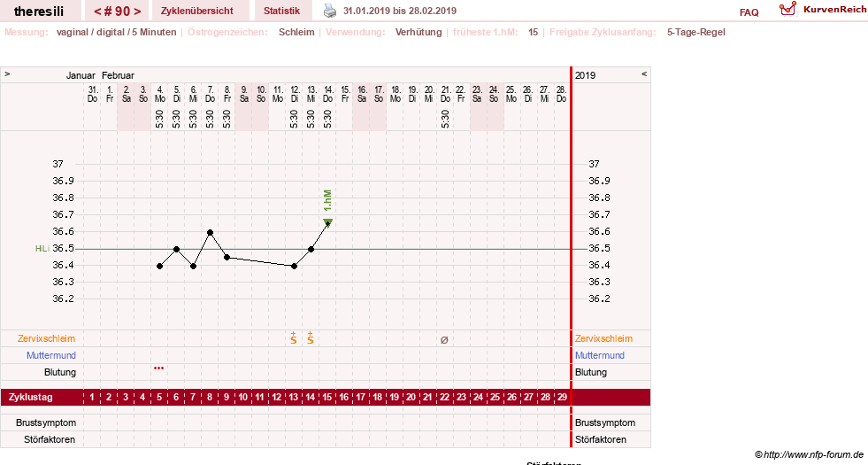868x465 pixels.
Task: Open the Zyklenübersicht tab
Action: point(197,11)
